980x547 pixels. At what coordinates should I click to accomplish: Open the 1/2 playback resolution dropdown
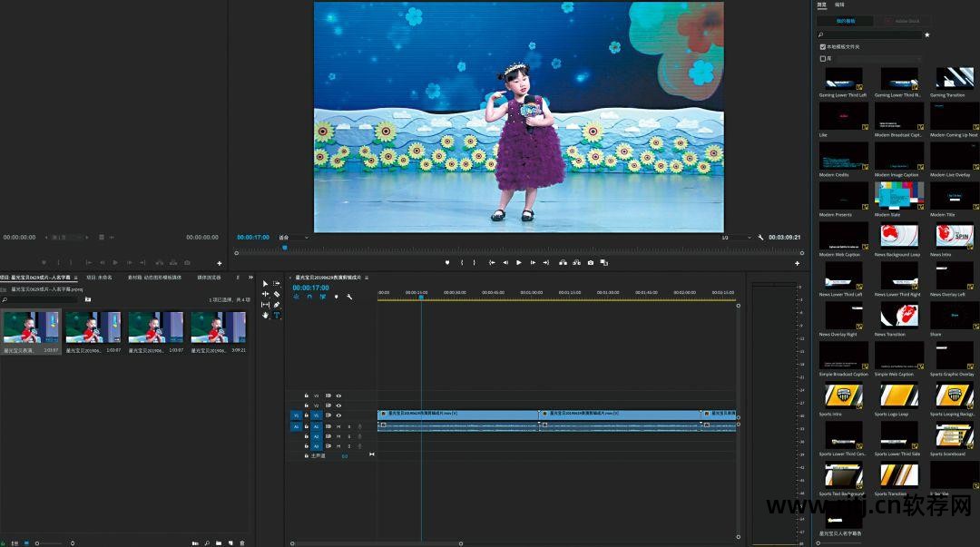point(736,238)
